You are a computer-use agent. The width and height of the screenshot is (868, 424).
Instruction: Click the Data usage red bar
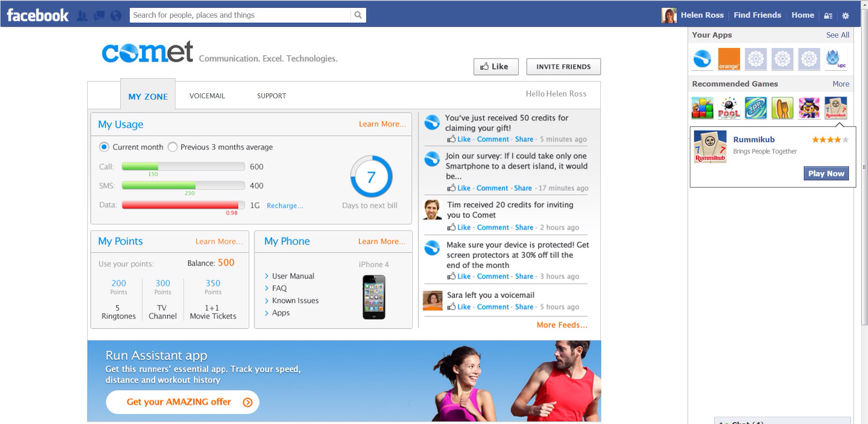181,205
